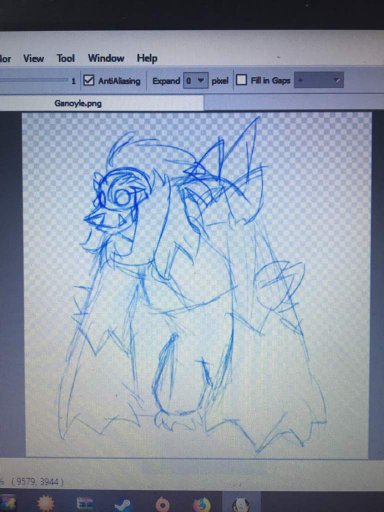Open the Fill in Gaps level dropdown
The width and height of the screenshot is (384, 512).
pyautogui.click(x=318, y=80)
